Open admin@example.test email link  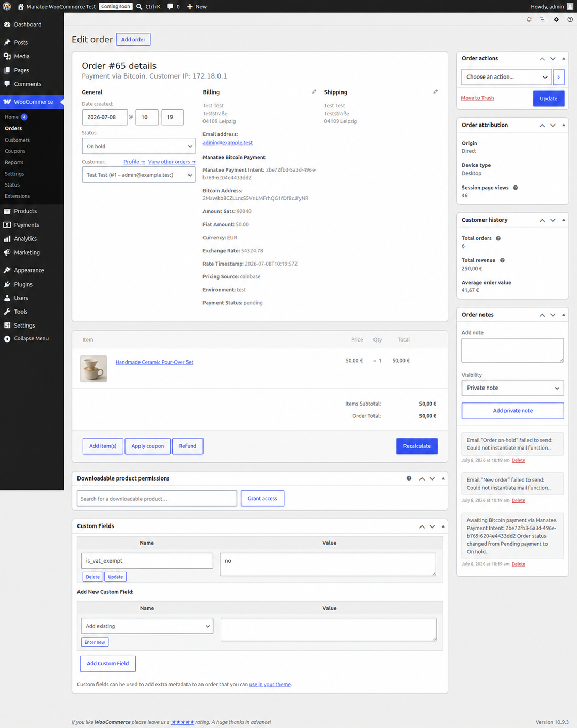[x=228, y=143]
